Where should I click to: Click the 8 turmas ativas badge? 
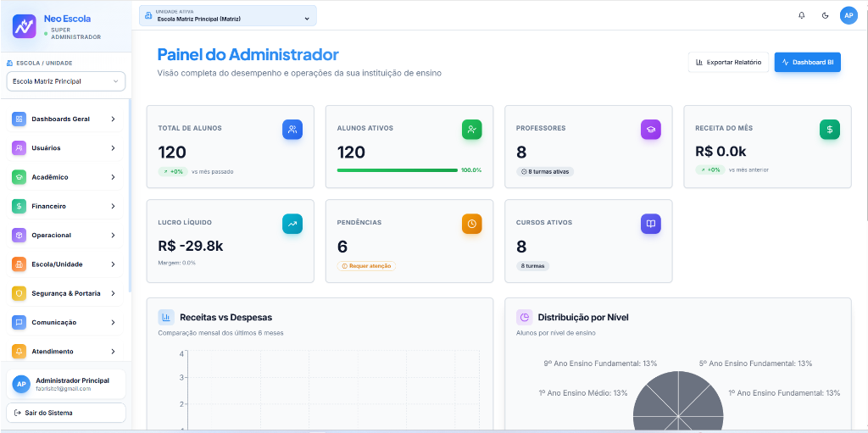(x=545, y=172)
